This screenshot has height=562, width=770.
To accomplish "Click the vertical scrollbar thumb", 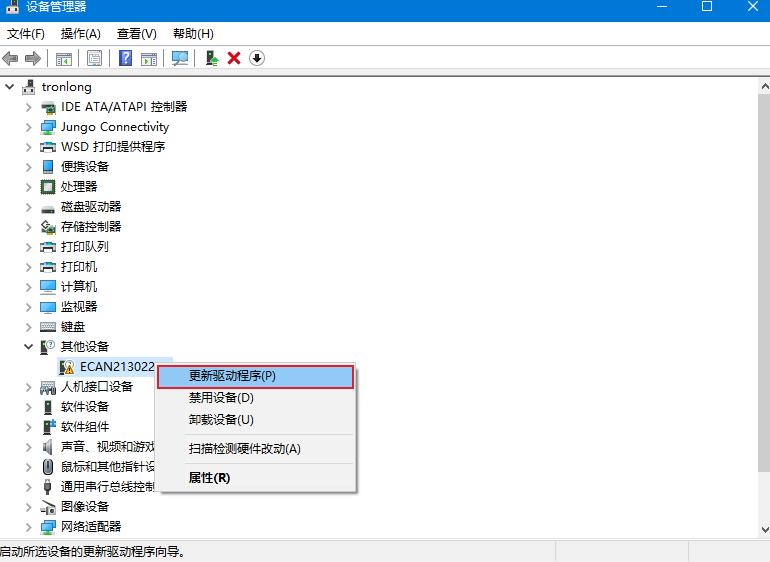I will [x=764, y=283].
